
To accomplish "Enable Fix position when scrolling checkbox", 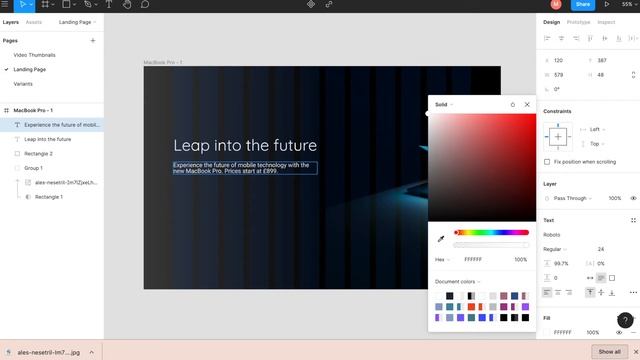I will click(x=547, y=162).
